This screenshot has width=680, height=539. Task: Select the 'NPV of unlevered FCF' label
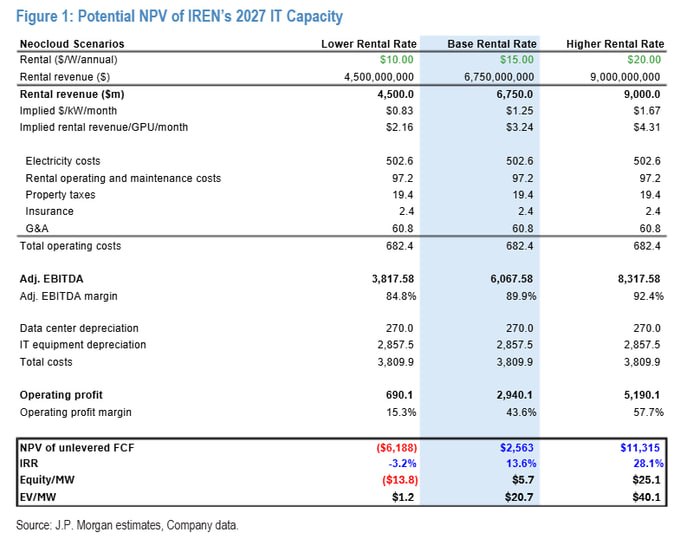click(77, 448)
